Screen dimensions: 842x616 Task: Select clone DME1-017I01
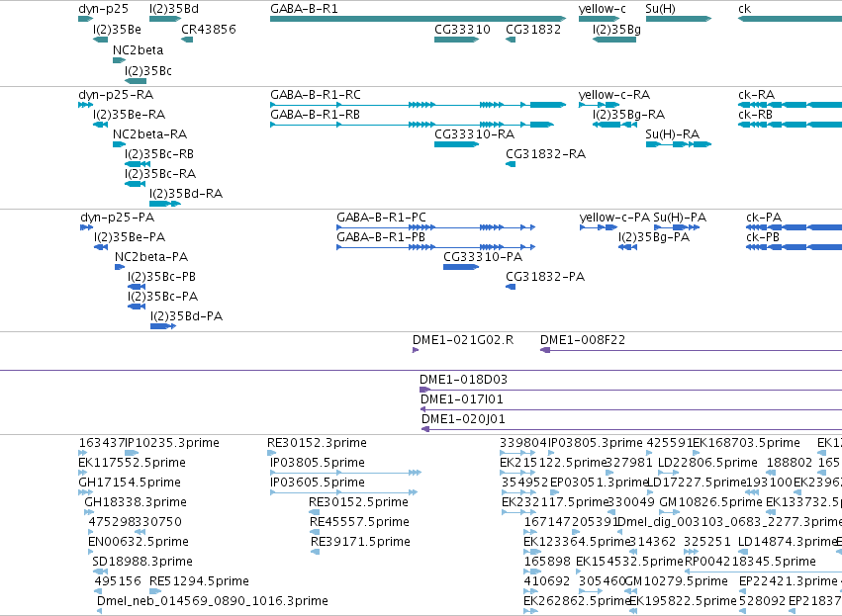pyautogui.click(x=631, y=410)
